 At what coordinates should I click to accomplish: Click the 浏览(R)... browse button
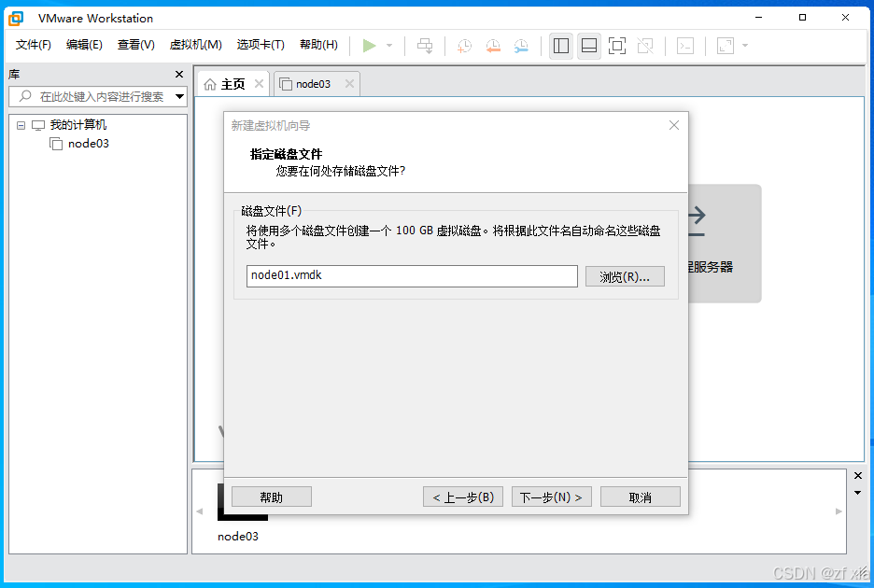[x=625, y=276]
